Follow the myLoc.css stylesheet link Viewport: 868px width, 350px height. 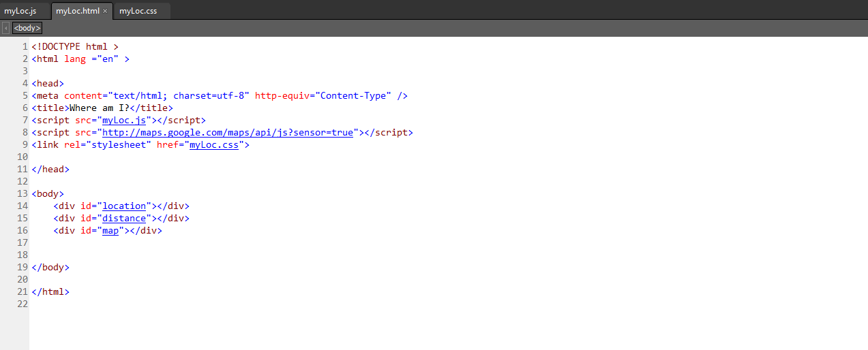coord(214,145)
